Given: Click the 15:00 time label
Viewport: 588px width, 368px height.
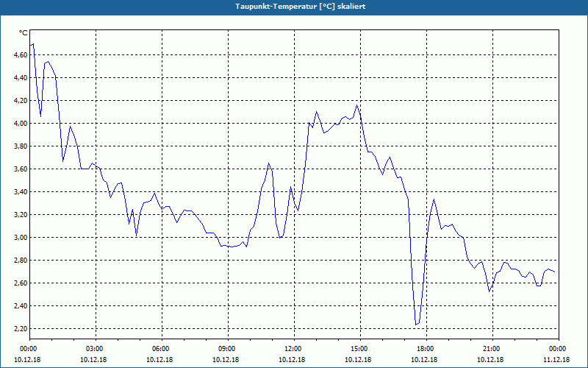Looking at the screenshot, I should tap(360, 349).
